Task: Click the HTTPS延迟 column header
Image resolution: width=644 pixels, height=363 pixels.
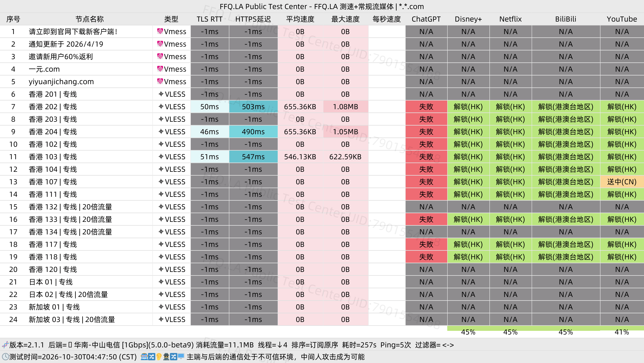Action: pos(253,19)
